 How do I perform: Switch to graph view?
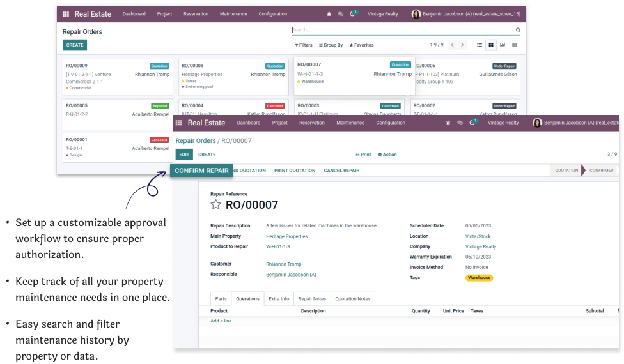pyautogui.click(x=503, y=45)
